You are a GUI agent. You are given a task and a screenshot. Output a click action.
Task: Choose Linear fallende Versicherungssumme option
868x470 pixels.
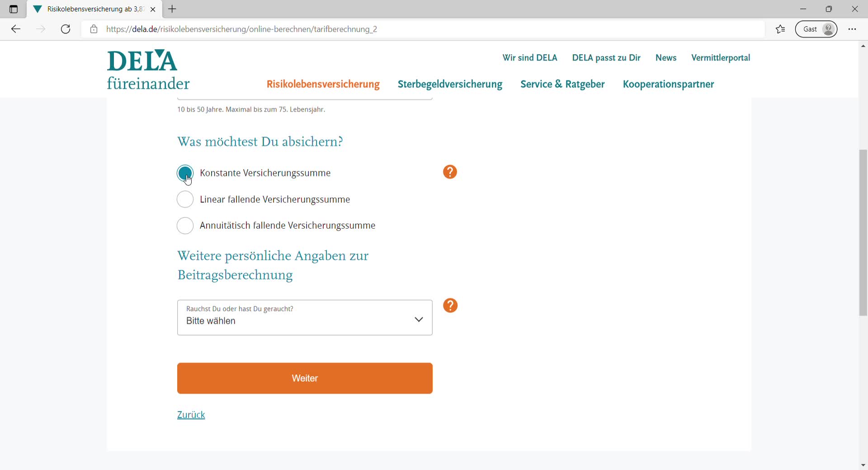tap(185, 199)
